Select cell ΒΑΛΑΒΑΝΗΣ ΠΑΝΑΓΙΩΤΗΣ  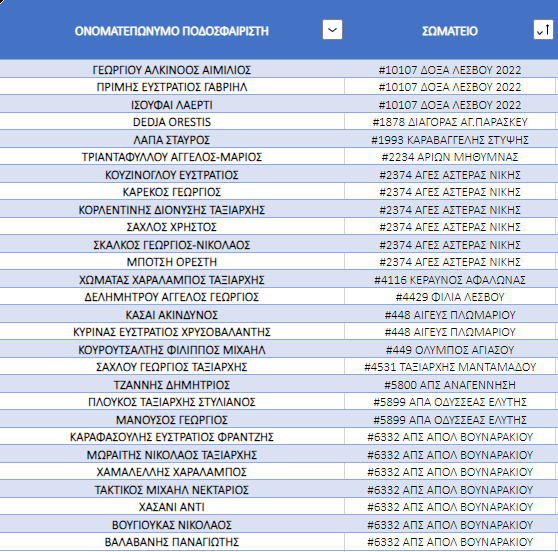pos(172,542)
